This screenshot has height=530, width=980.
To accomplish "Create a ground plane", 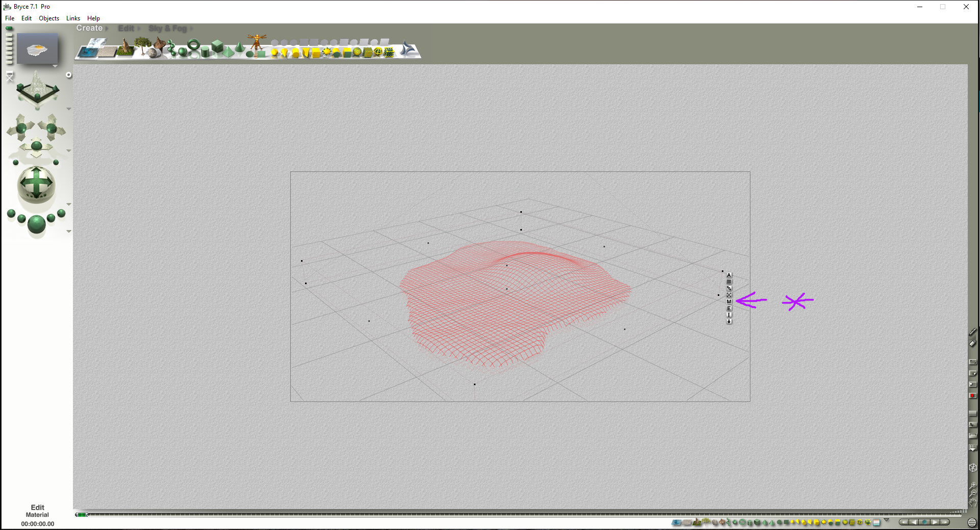I will pyautogui.click(x=107, y=52).
